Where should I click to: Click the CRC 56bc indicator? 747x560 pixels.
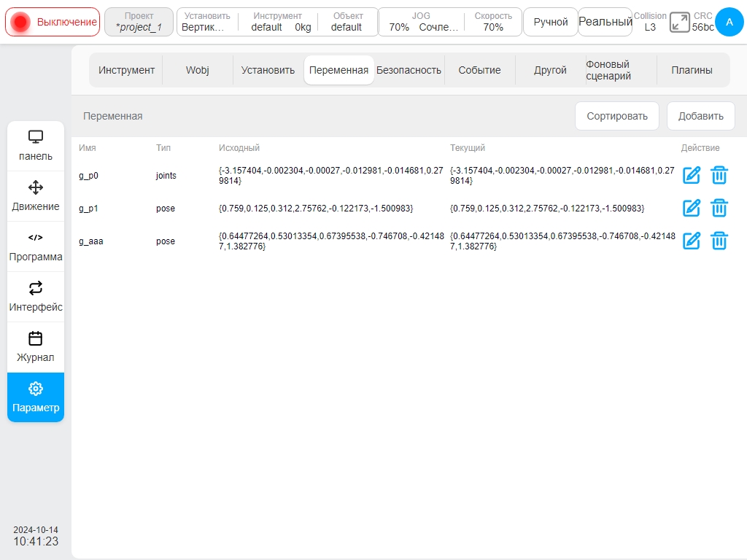703,22
